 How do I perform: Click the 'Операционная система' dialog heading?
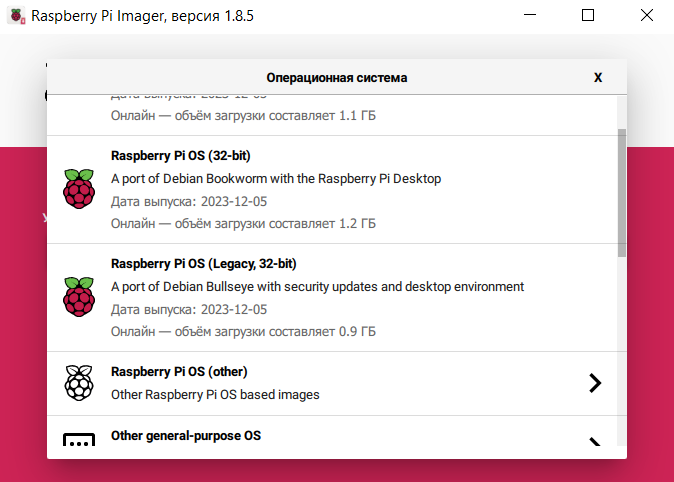337,78
